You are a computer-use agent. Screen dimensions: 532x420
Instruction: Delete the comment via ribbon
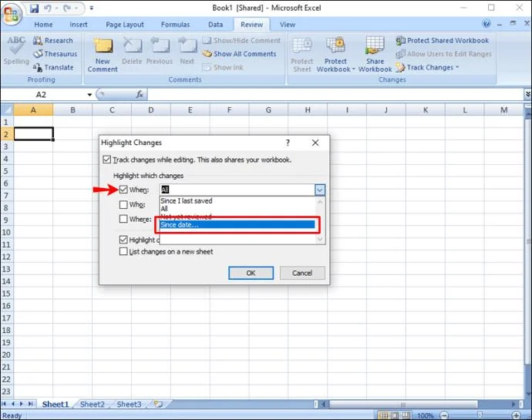coord(132,52)
